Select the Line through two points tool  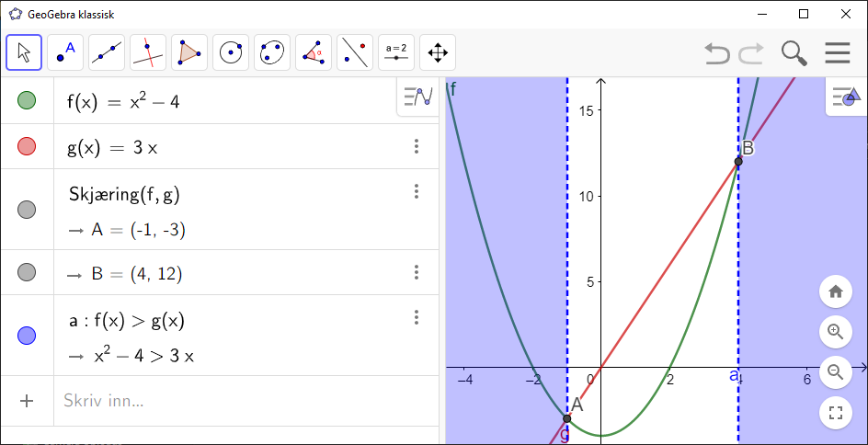pos(107,52)
